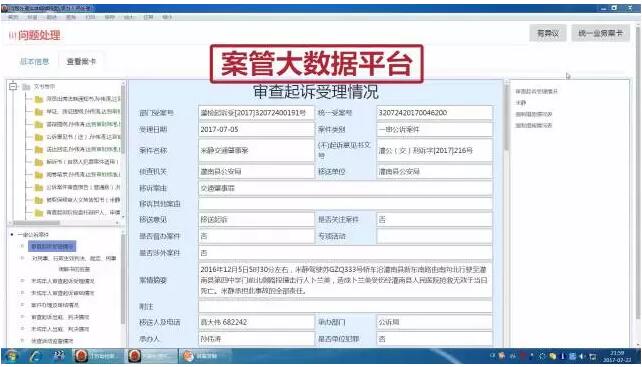Screen dimensions: 642x367
Task: Click the 统一受案号 field with 32072420170046200
Action: [434, 113]
